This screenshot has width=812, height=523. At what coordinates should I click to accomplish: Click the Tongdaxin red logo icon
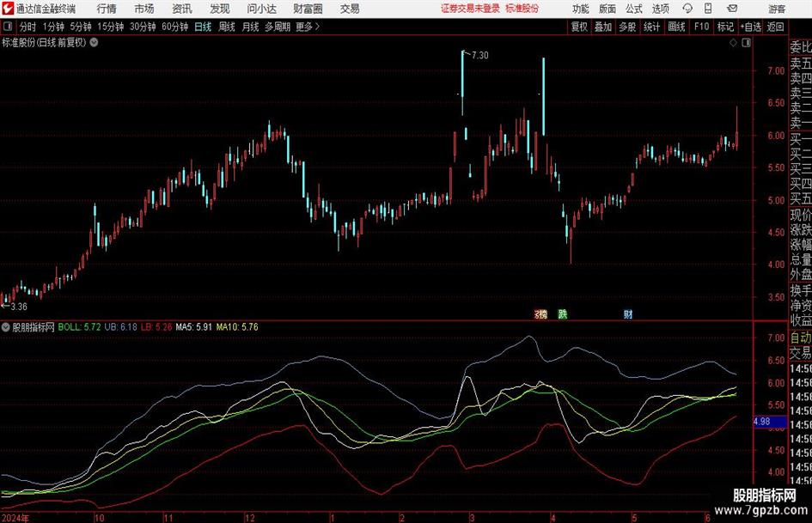(x=8, y=9)
